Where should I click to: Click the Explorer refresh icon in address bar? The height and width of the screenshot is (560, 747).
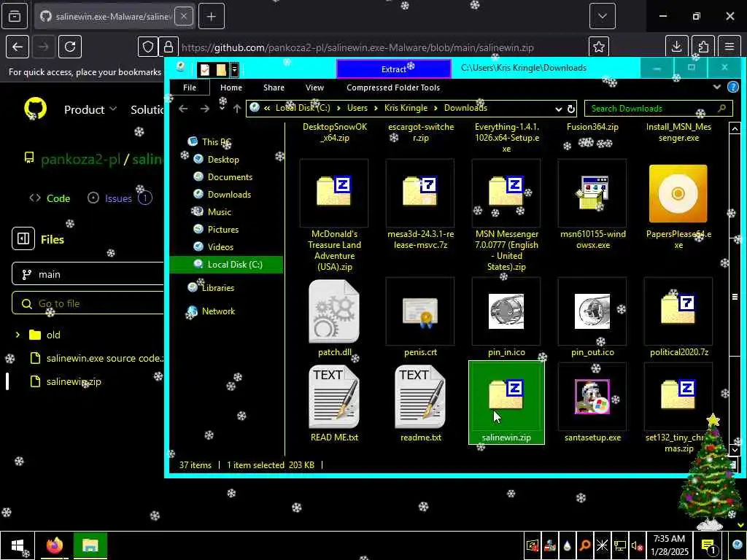coord(570,109)
